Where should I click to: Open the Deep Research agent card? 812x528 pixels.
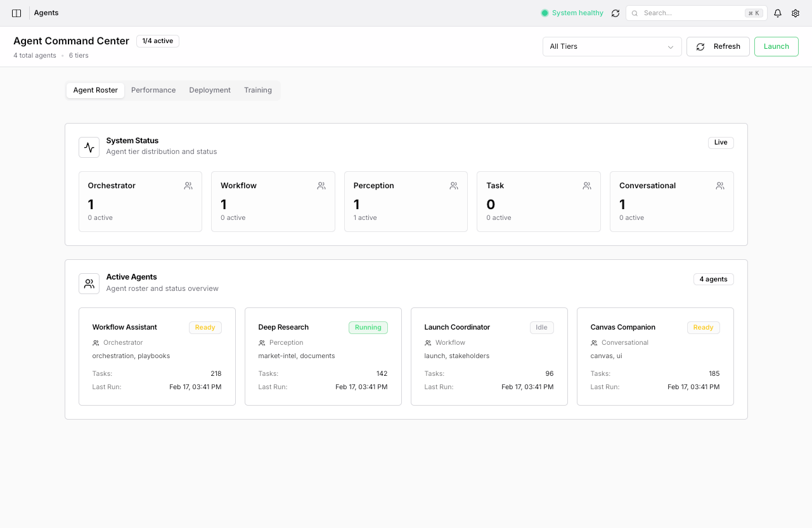click(323, 356)
